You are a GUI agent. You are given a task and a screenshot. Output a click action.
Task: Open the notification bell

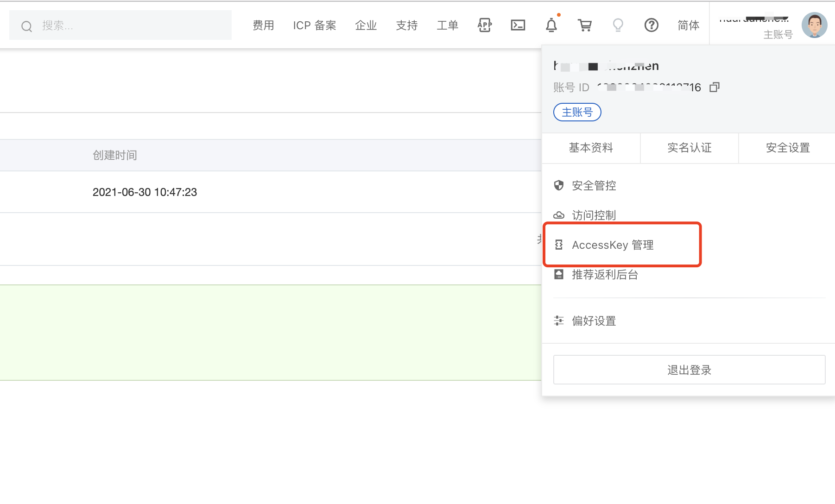click(551, 25)
